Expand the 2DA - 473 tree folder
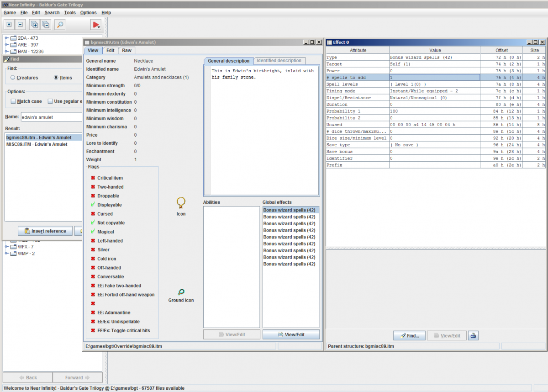The image size is (548, 392). click(7, 38)
